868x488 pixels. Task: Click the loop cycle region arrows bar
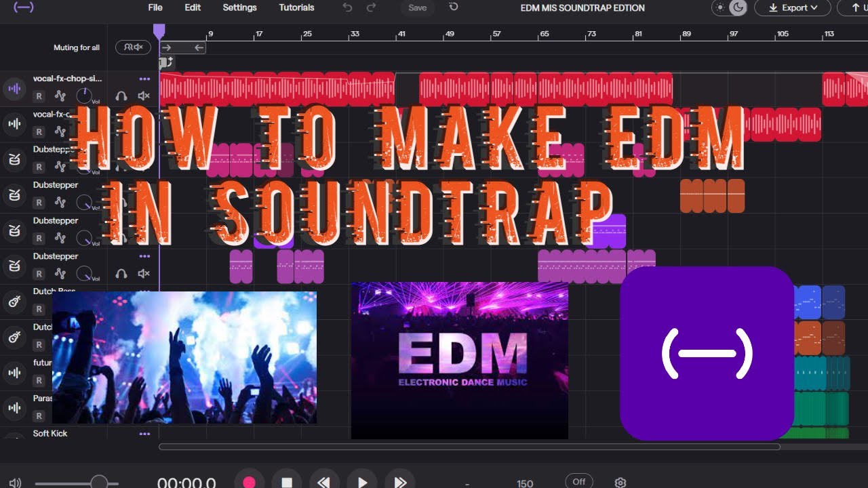click(182, 47)
